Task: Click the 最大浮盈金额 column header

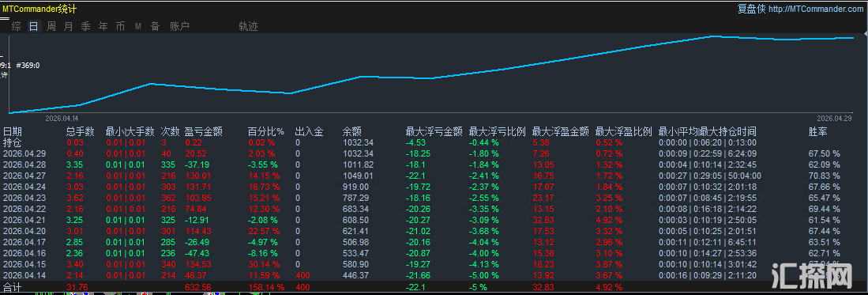Action: coord(560,132)
